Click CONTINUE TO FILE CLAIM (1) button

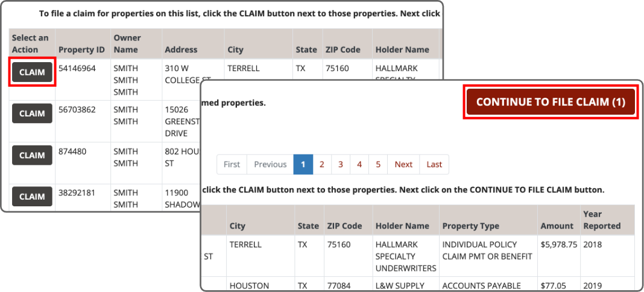[551, 102]
